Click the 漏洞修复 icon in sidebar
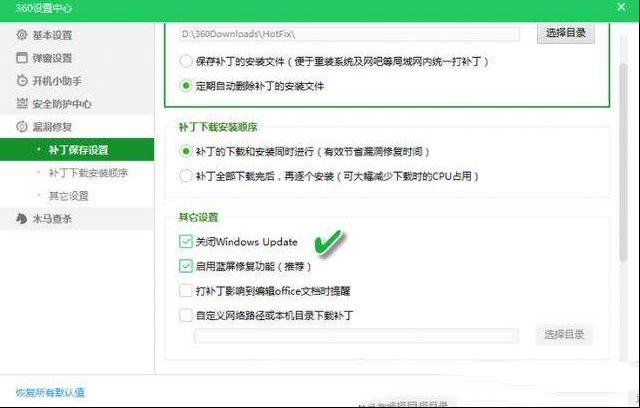Viewport: 640px width, 408px height. 22,126
